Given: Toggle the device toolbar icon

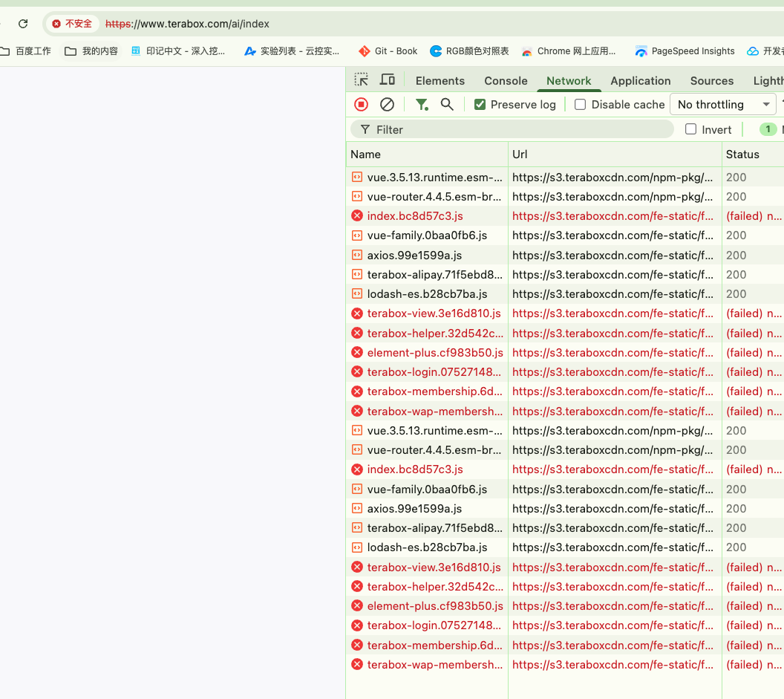Looking at the screenshot, I should (387, 80).
